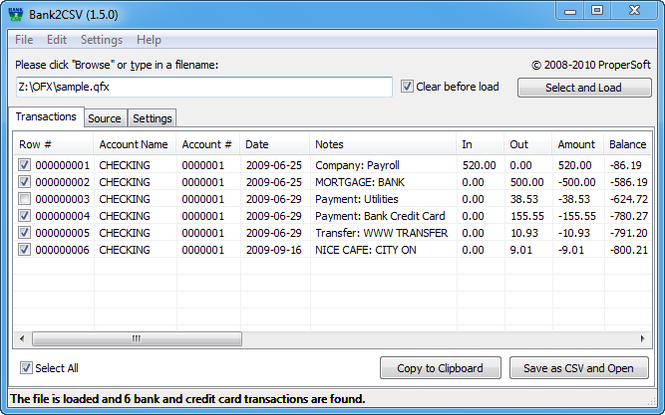
Task: Click the status bar loaded-file message
Action: [x=187, y=399]
